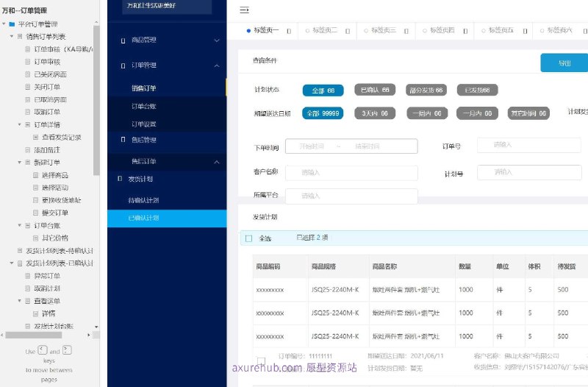Collapse the 查看运单 tree arrow
This screenshot has height=387, width=588.
[20, 301]
